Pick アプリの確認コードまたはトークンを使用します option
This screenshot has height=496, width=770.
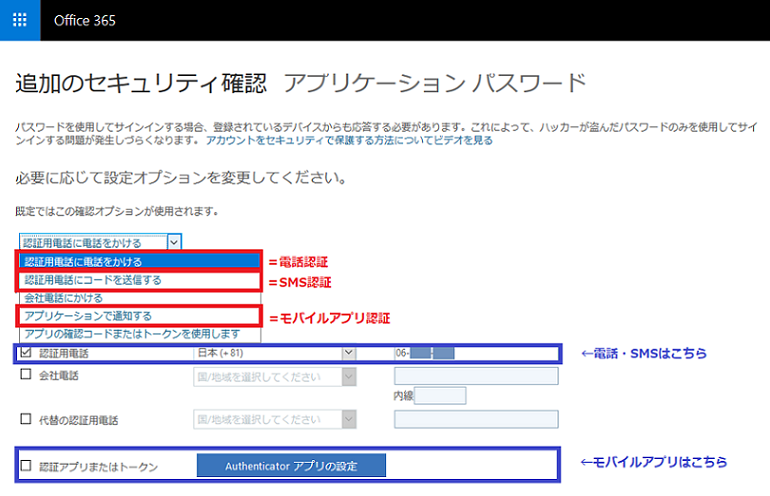point(132,334)
